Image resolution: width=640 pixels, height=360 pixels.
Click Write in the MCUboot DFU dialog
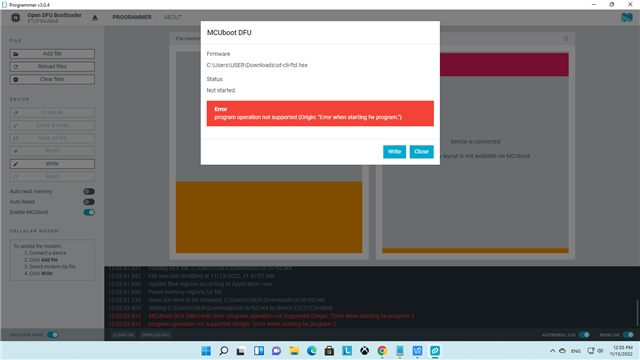[394, 151]
